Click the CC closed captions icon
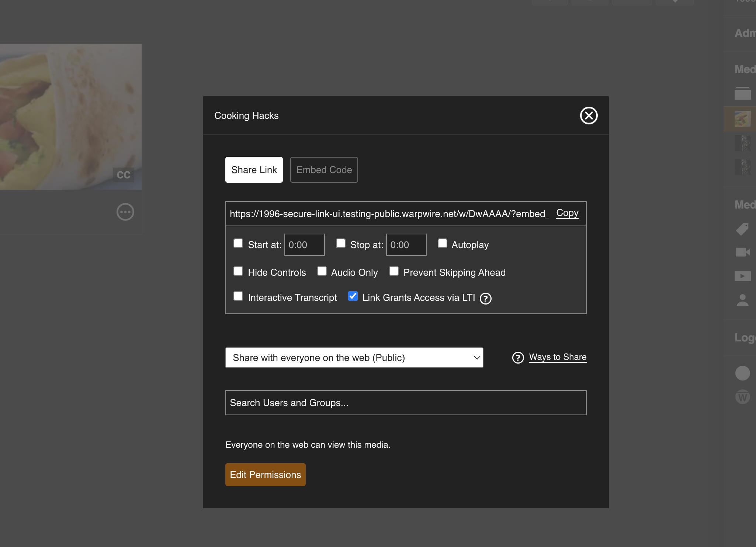This screenshot has width=756, height=547. pos(124,175)
